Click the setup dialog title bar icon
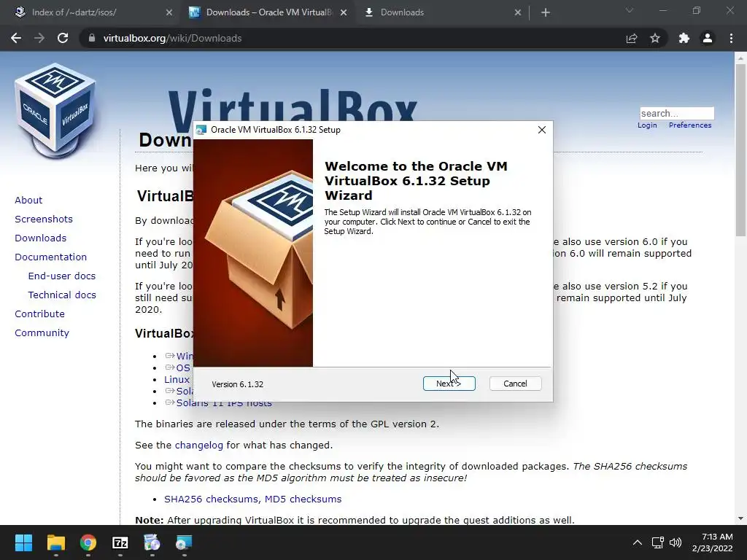The image size is (747, 560). pyautogui.click(x=201, y=130)
